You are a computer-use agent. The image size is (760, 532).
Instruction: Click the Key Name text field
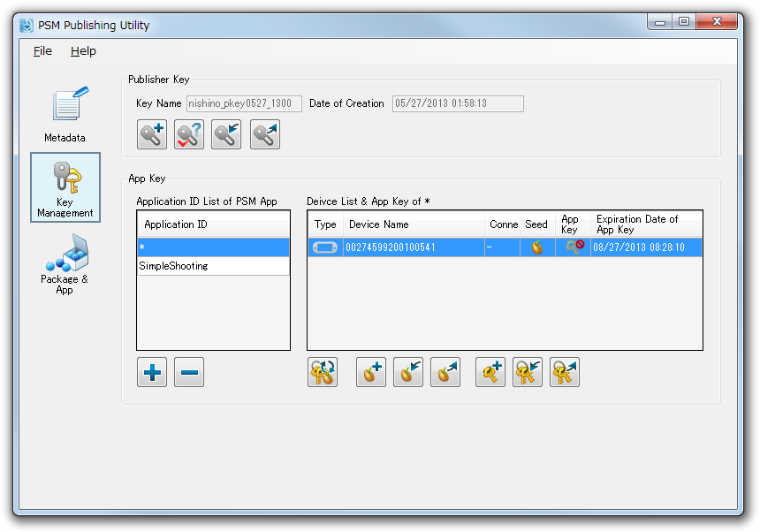point(244,104)
